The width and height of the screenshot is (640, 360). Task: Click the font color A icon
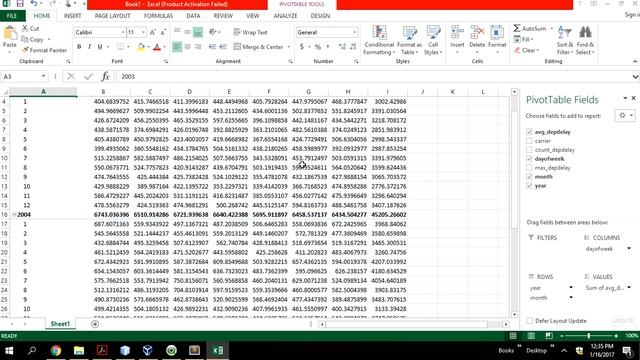[x=157, y=47]
